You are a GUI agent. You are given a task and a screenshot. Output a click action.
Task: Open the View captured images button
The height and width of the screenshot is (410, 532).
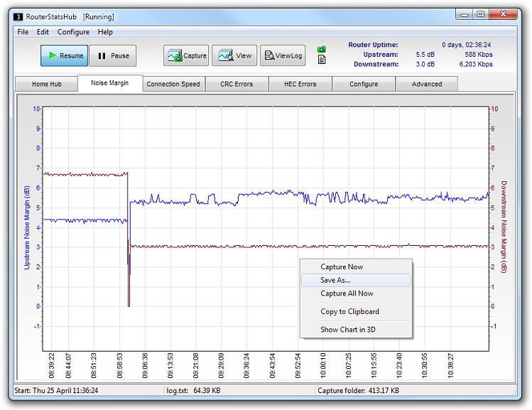click(234, 55)
